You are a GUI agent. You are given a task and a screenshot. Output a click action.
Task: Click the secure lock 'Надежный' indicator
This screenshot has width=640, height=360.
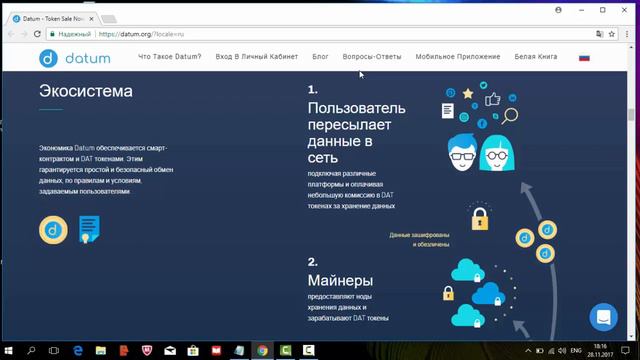(70, 34)
